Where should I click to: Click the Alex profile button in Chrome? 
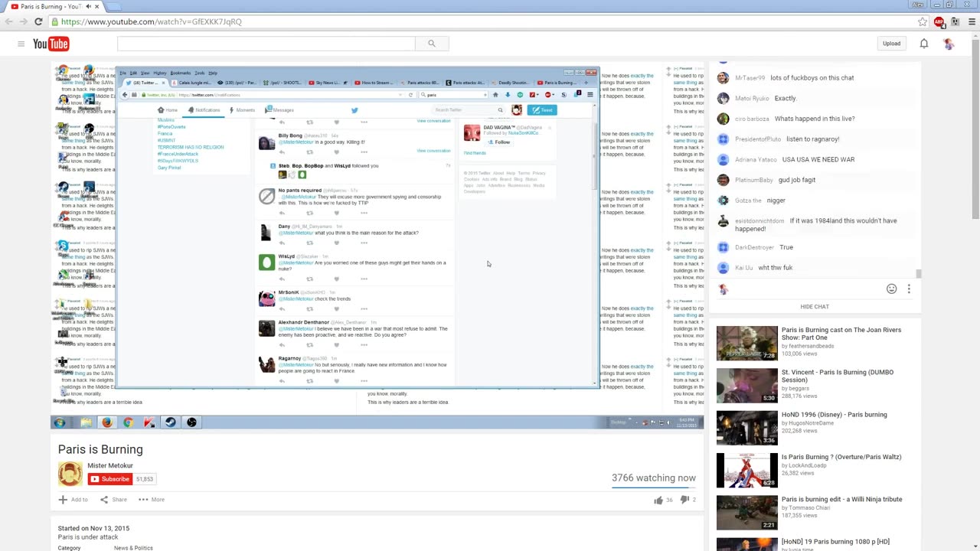[917, 5]
